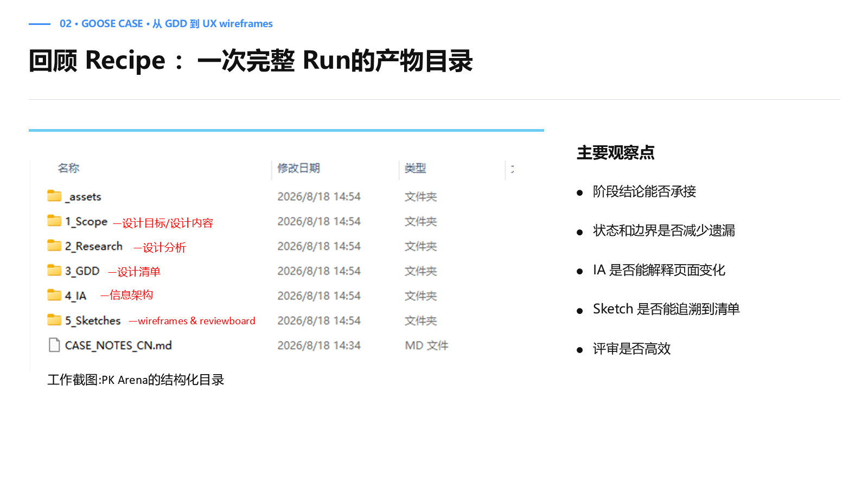Click the MD 文件 type cell

[427, 345]
